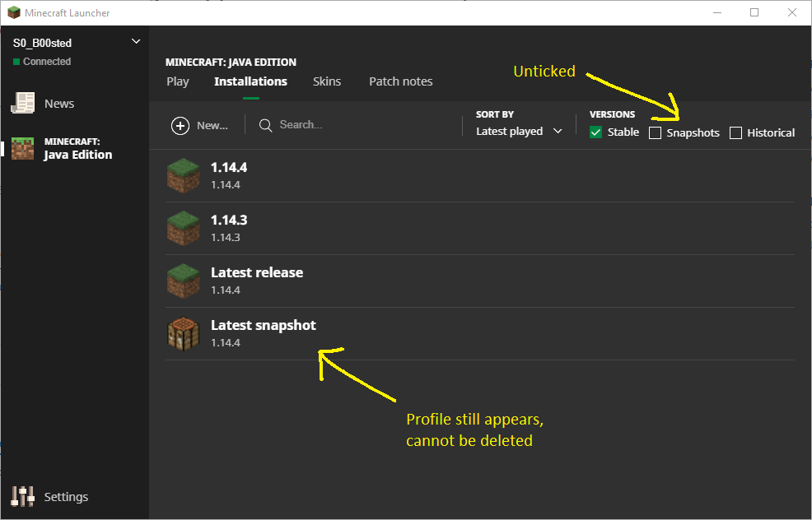Expand the S0_B00sted account dropdown
The height and width of the screenshot is (520, 812).
coord(136,41)
